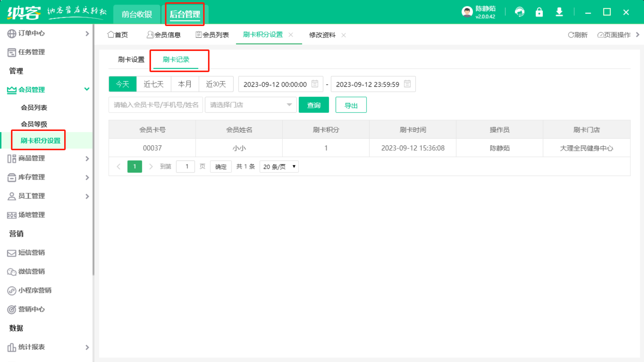Switch to the 刷卡设置 tab
Image resolution: width=644 pixels, height=362 pixels.
coord(131,60)
